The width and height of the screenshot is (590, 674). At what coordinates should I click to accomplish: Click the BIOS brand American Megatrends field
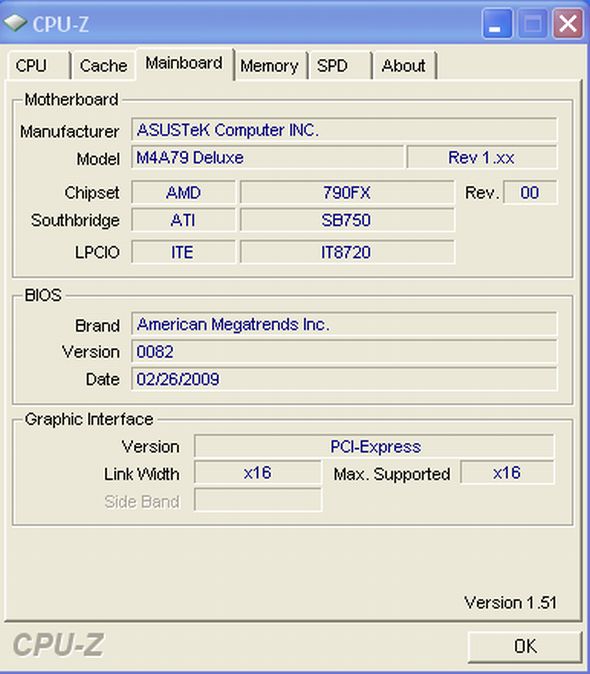pos(344,325)
